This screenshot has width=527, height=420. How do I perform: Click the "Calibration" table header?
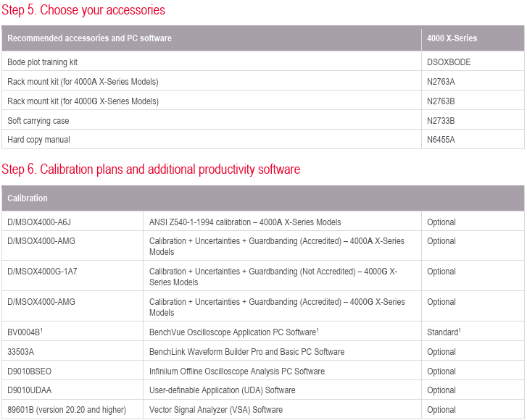28,198
